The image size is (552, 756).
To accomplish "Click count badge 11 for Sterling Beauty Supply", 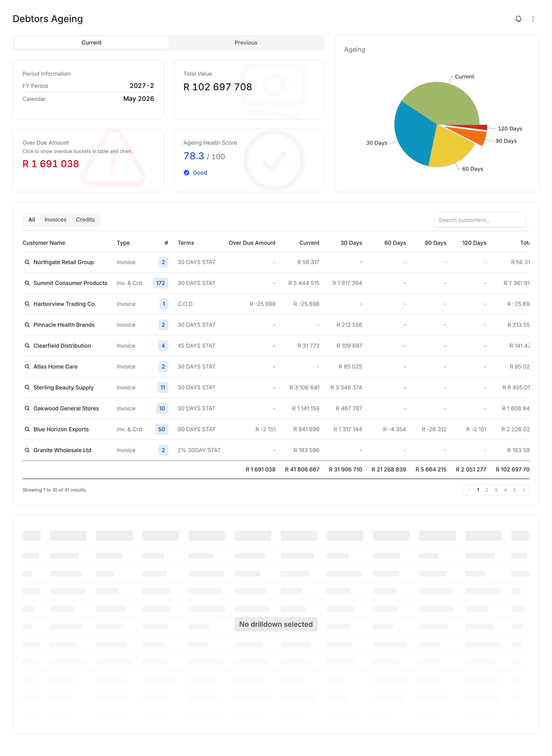I will tap(163, 387).
